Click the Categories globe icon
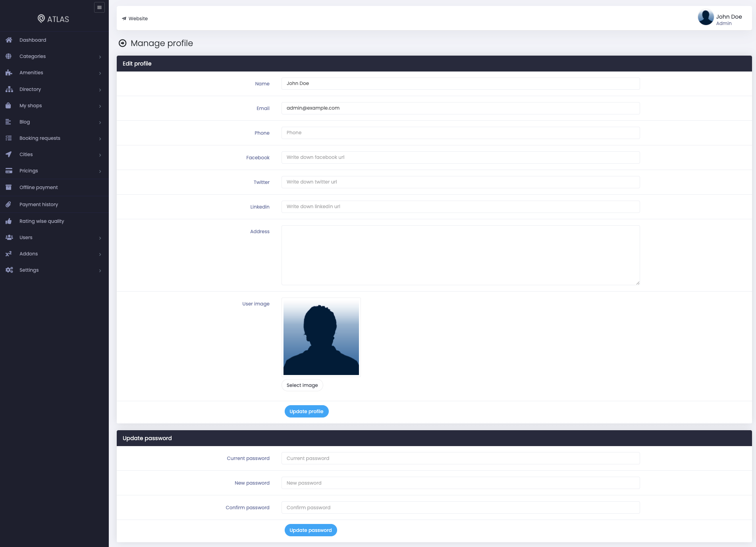Image resolution: width=756 pixels, height=547 pixels. click(x=9, y=56)
